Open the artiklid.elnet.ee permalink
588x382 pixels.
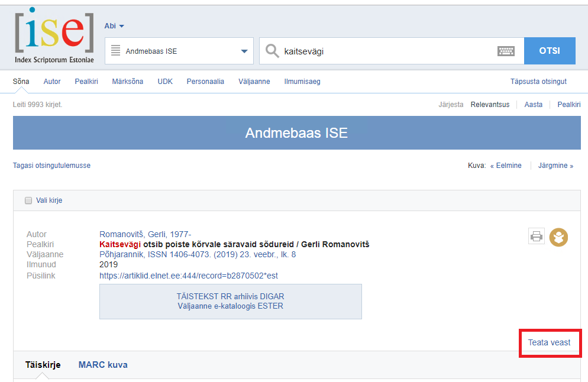point(189,276)
